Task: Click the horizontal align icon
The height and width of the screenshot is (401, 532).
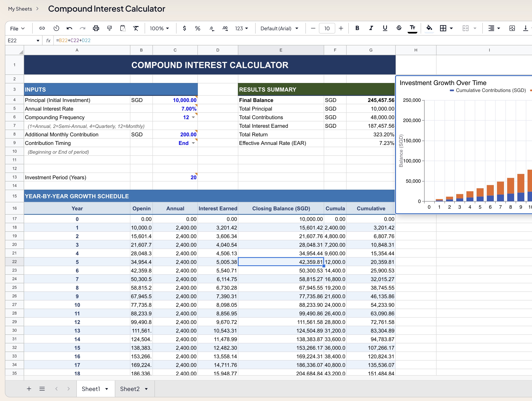Action: tap(491, 28)
